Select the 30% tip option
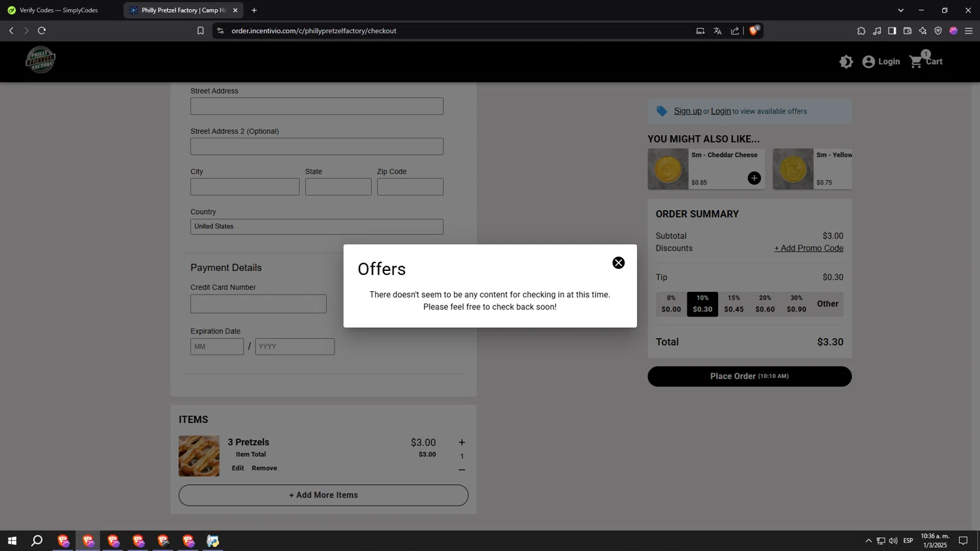This screenshot has width=980, height=551. click(796, 304)
